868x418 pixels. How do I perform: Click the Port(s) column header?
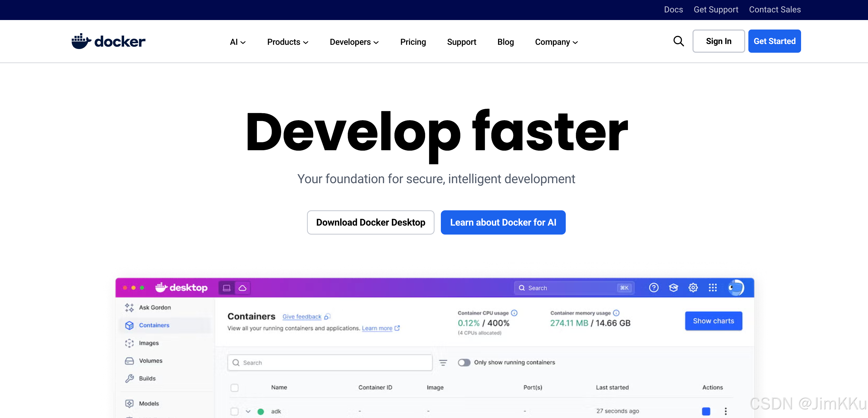coord(533,388)
